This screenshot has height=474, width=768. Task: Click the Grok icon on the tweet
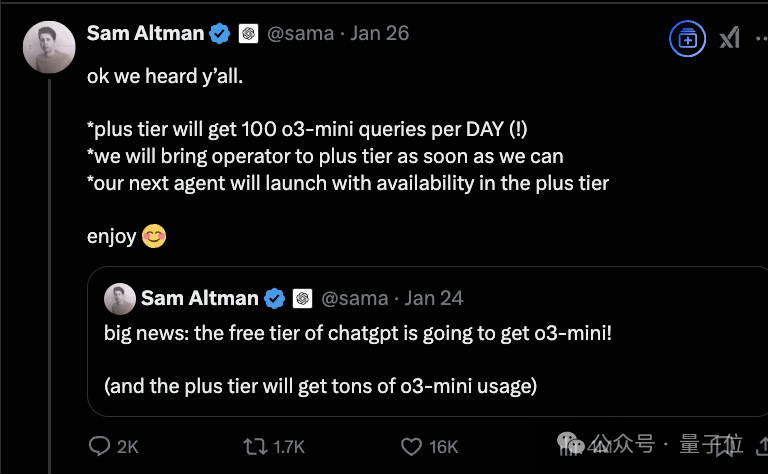(x=730, y=39)
